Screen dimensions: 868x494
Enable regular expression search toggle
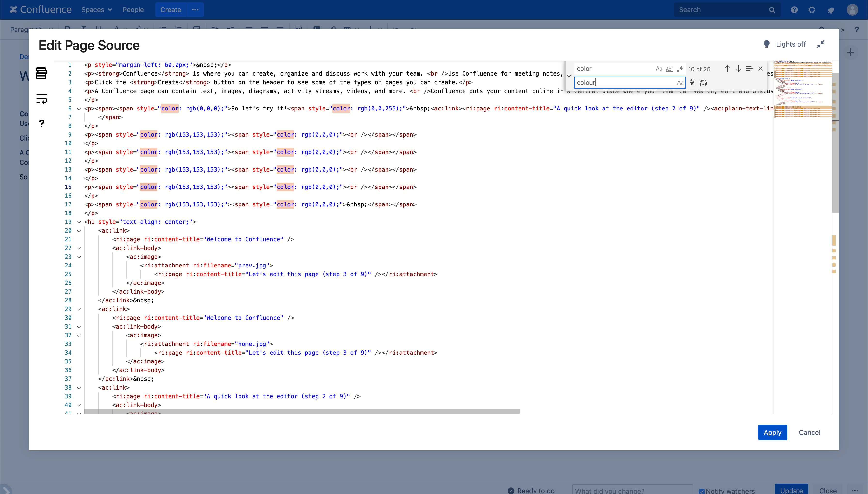point(680,69)
